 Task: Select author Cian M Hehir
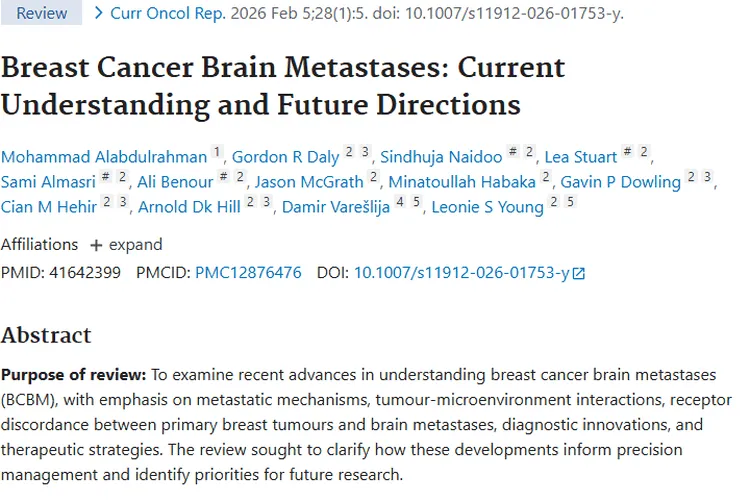pyautogui.click(x=48, y=208)
